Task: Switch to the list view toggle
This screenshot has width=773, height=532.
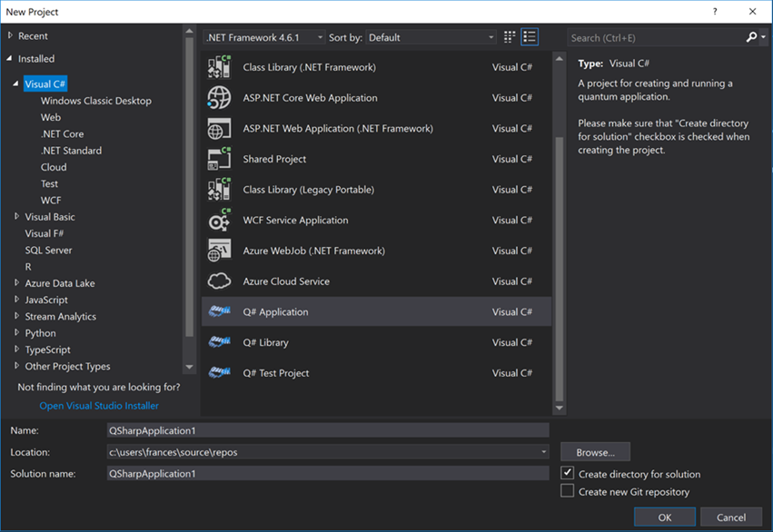Action: click(x=530, y=37)
